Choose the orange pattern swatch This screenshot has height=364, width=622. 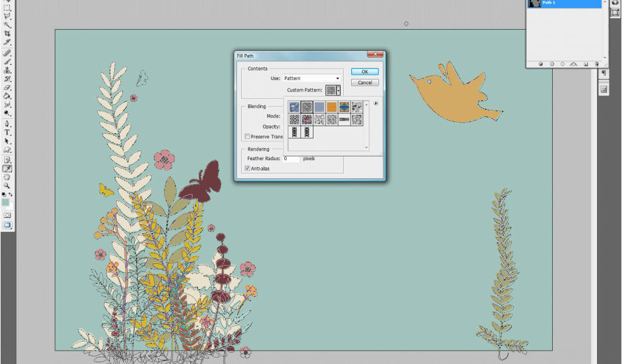(x=332, y=107)
